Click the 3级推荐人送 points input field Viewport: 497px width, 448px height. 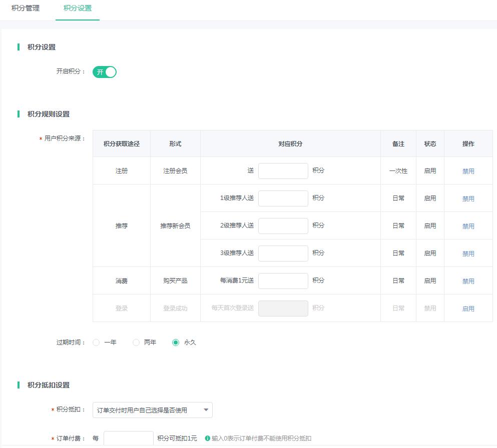tap(283, 253)
